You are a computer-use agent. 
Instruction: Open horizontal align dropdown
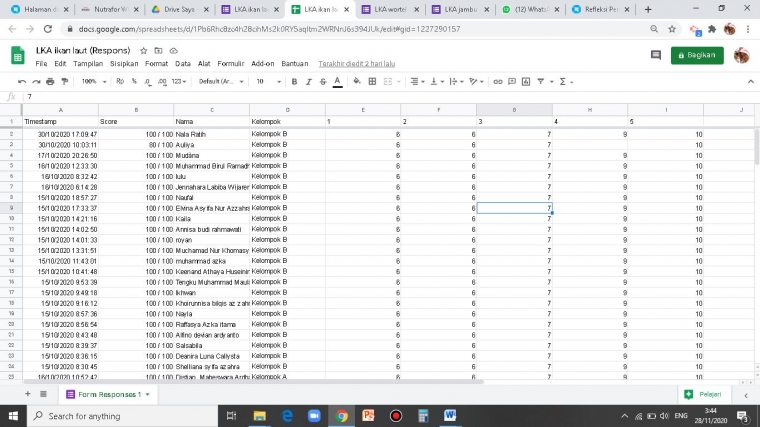417,81
